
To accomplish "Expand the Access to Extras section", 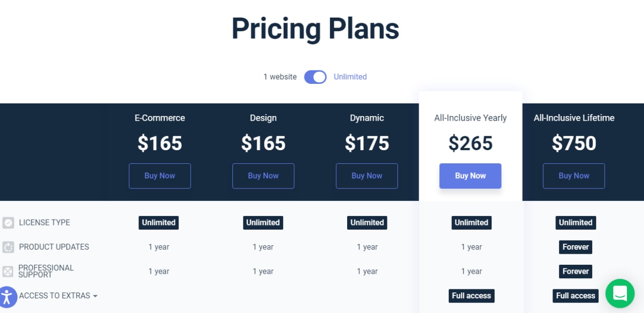I will [58, 296].
